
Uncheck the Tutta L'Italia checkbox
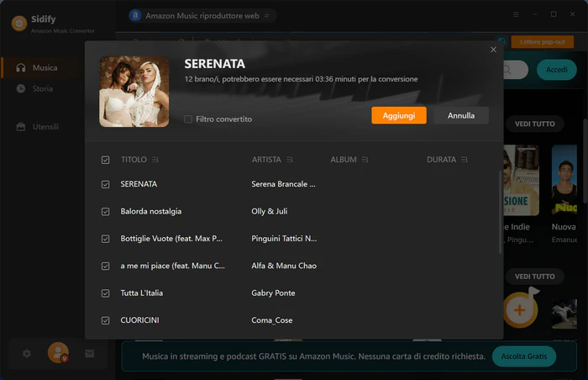[x=105, y=293]
